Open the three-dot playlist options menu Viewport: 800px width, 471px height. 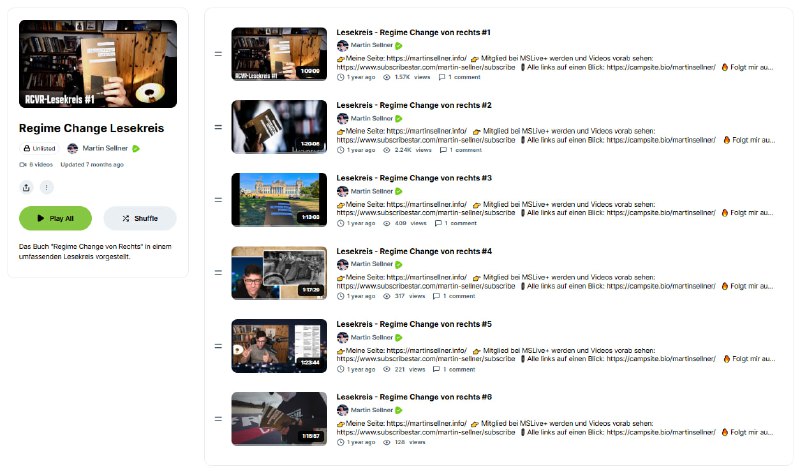click(46, 187)
